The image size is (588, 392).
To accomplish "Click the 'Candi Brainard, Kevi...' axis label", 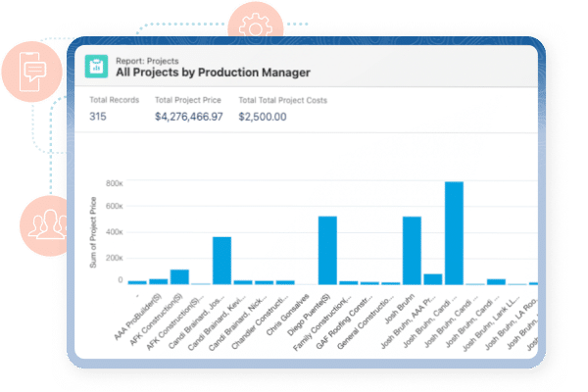I will (x=217, y=323).
